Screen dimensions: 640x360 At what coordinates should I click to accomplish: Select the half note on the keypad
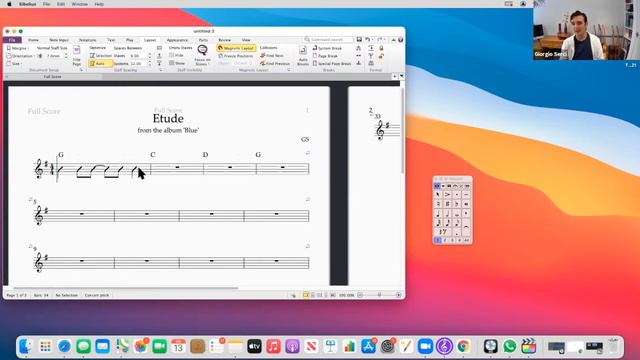pos(447,214)
